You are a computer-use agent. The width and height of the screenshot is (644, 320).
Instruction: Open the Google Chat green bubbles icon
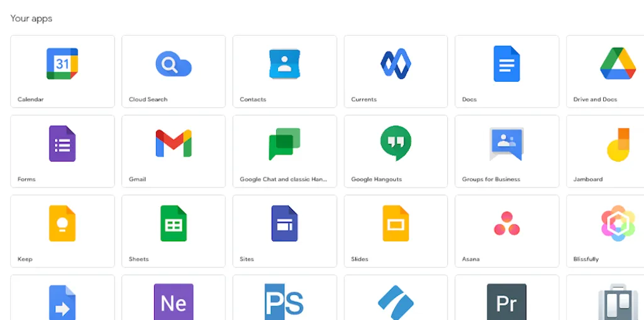tap(285, 144)
